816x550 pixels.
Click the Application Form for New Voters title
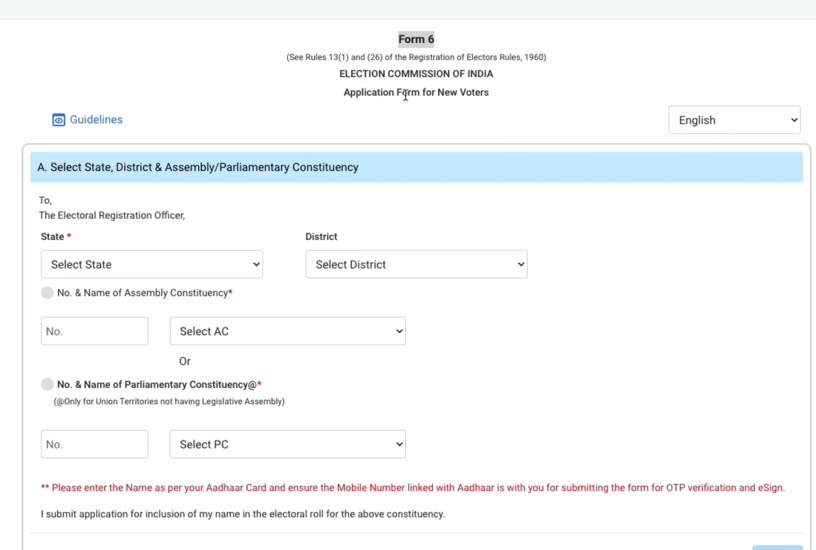pyautogui.click(x=416, y=92)
